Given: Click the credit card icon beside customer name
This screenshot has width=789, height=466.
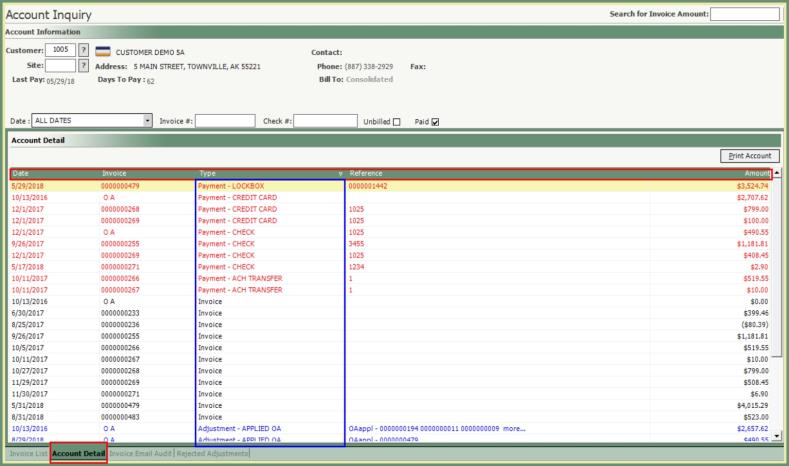Looking at the screenshot, I should (103, 51).
